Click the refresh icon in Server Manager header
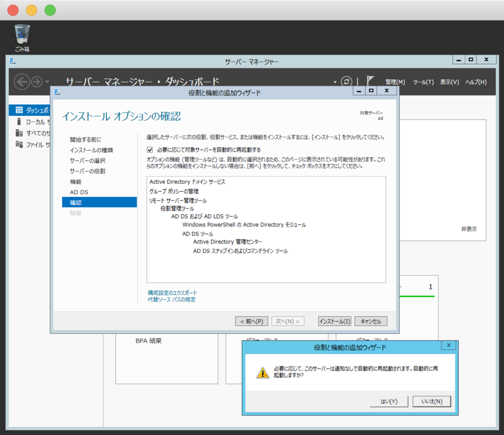504x435 pixels. click(346, 81)
